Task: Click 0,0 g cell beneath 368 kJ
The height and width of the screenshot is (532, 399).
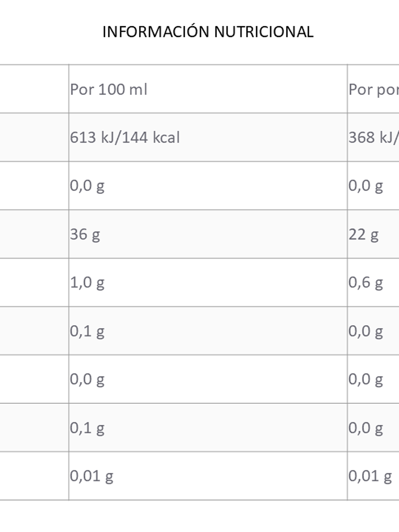Action: point(365,185)
